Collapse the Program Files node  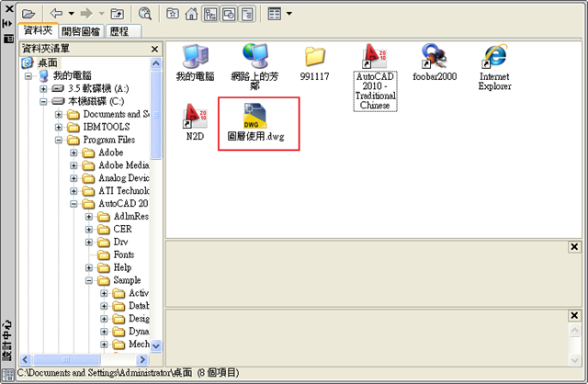click(x=59, y=140)
